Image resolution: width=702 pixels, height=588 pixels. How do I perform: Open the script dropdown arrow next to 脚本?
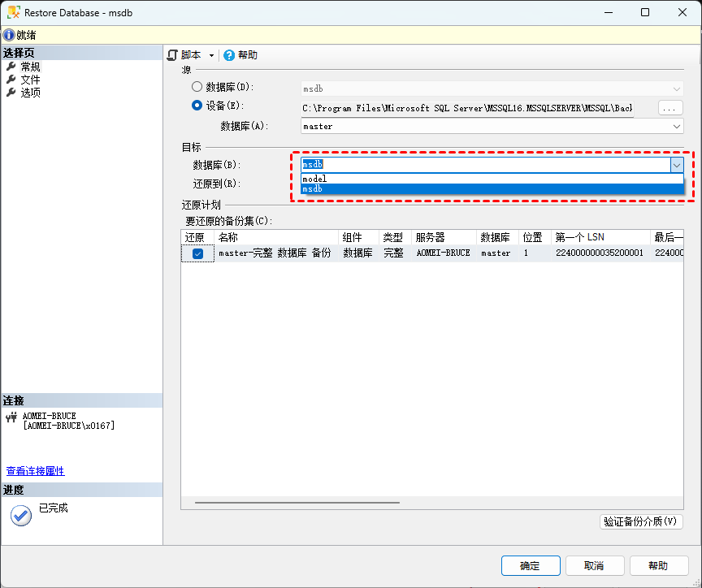click(x=211, y=55)
